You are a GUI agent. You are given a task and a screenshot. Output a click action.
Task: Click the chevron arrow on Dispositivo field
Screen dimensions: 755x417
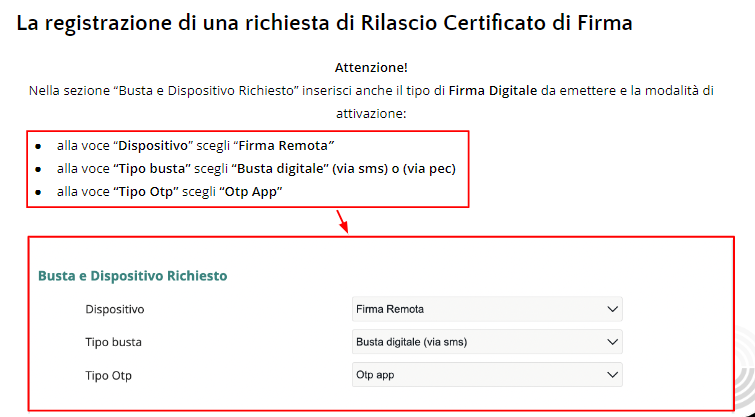[612, 309]
